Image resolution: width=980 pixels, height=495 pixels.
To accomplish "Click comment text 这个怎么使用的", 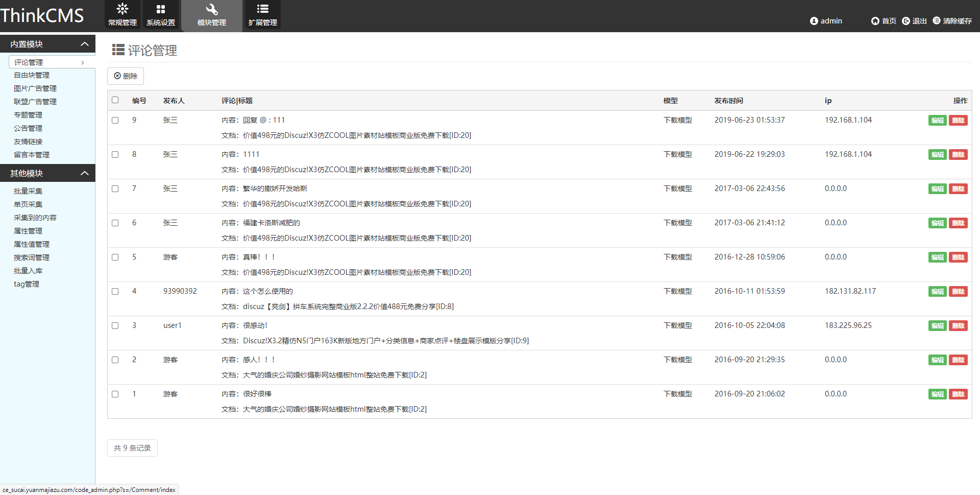I will click(x=268, y=291).
